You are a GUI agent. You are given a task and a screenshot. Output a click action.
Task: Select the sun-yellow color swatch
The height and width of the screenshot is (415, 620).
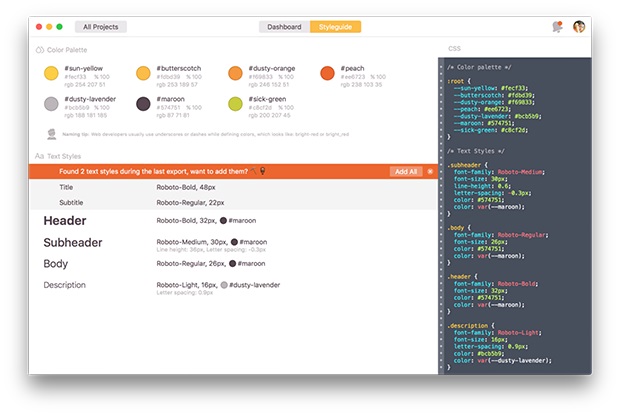(x=51, y=73)
